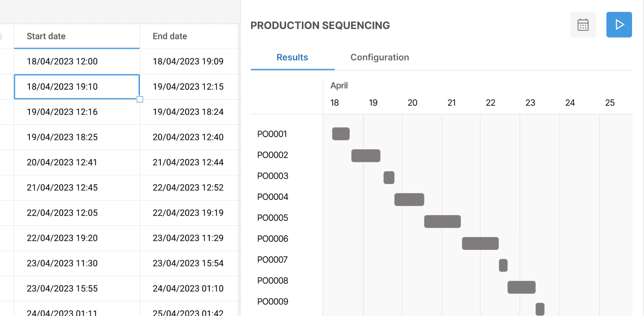The image size is (644, 316).
Task: Select end date cell 19/04/2023 12:15
Action: tap(190, 87)
